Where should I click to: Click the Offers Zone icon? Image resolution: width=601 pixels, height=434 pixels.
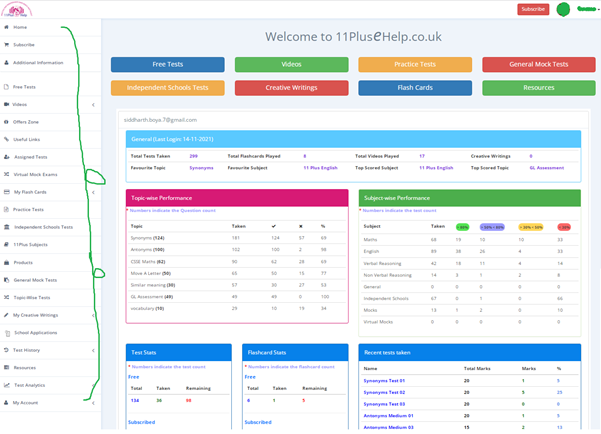click(x=6, y=122)
